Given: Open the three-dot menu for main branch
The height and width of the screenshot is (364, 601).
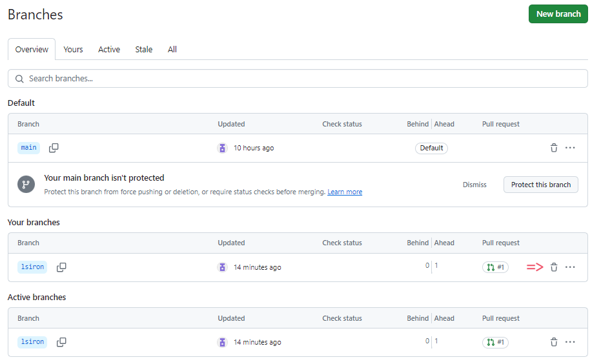Looking at the screenshot, I should coord(570,148).
